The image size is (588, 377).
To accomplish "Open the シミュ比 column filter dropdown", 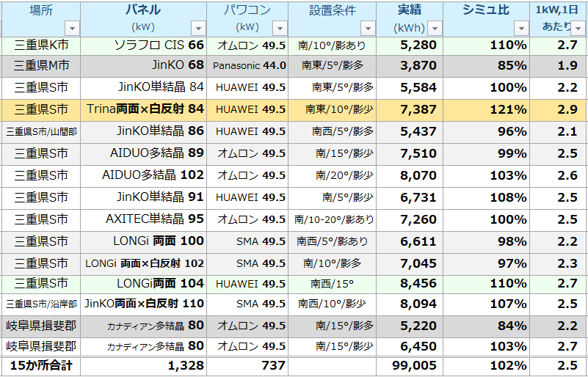I will [522, 29].
